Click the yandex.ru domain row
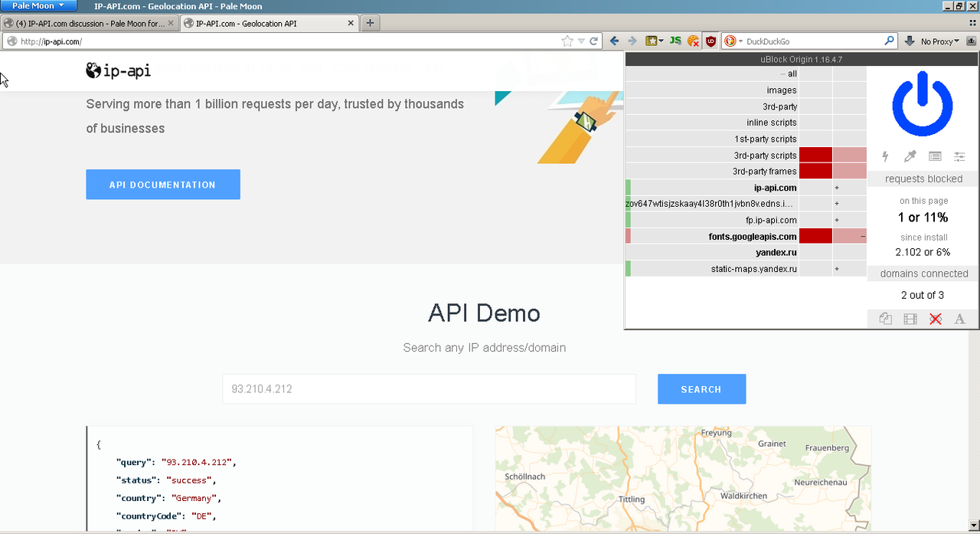The image size is (980, 534). (x=712, y=252)
